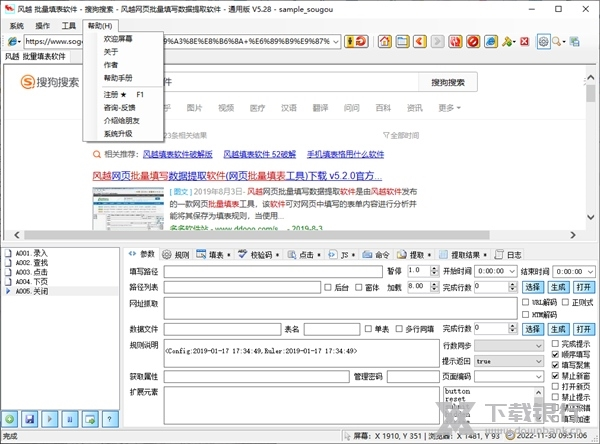Click the green add rule icon
600x444 pixels.
(x=10, y=419)
